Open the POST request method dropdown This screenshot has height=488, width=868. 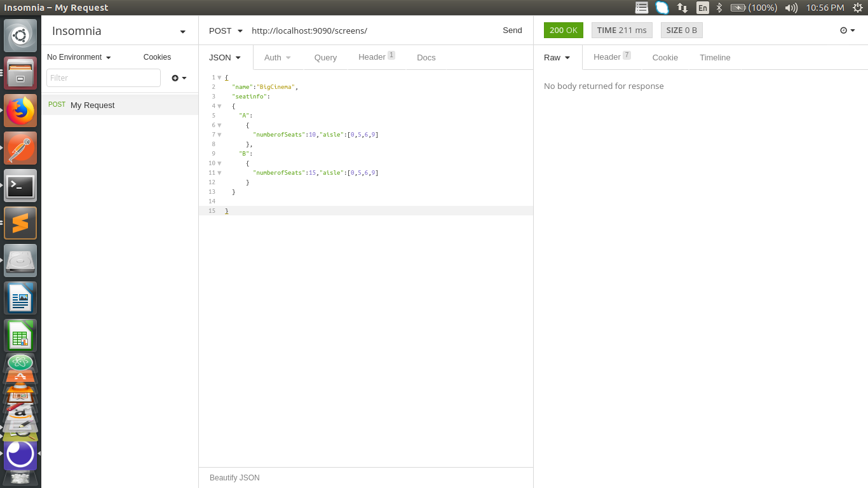(224, 30)
